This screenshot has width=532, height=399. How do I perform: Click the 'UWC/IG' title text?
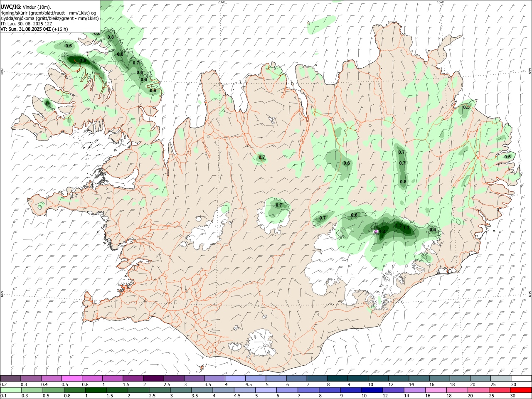click(10, 7)
